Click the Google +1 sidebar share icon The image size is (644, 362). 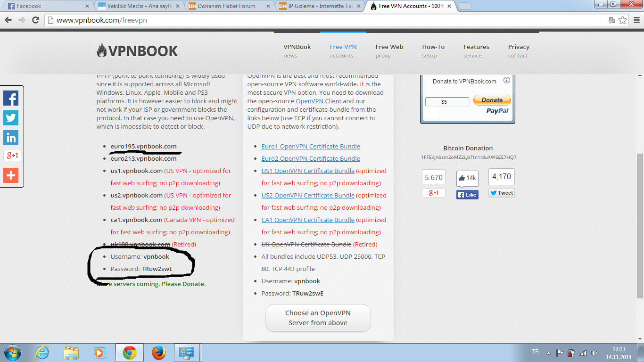point(12,156)
